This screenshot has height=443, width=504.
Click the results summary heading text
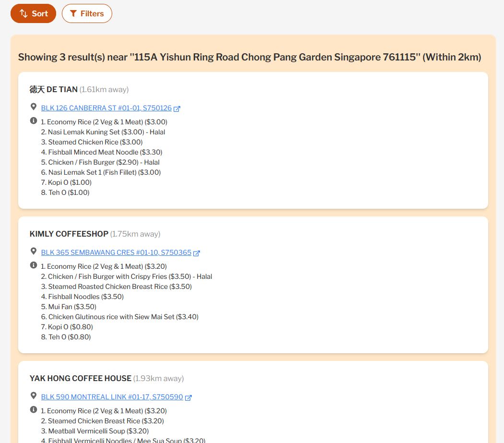coord(249,57)
